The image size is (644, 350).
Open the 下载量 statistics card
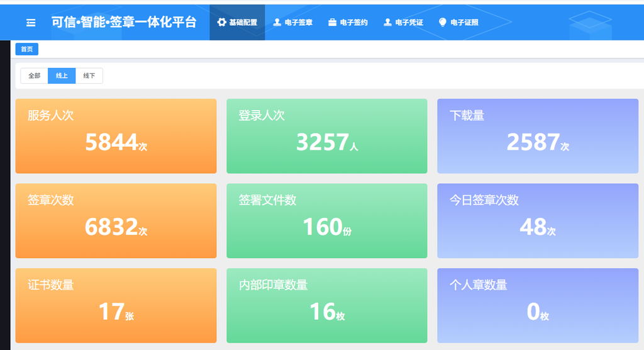click(538, 136)
